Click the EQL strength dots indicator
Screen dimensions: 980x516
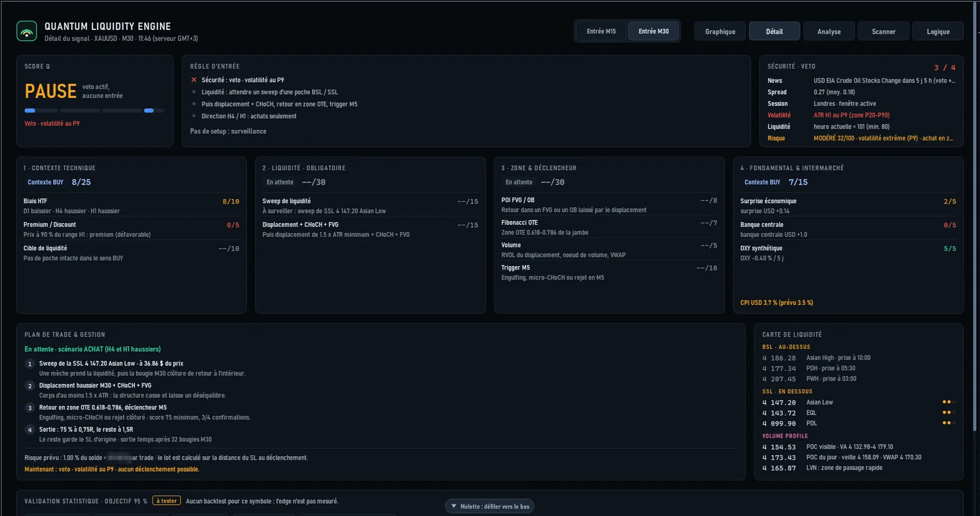click(948, 413)
